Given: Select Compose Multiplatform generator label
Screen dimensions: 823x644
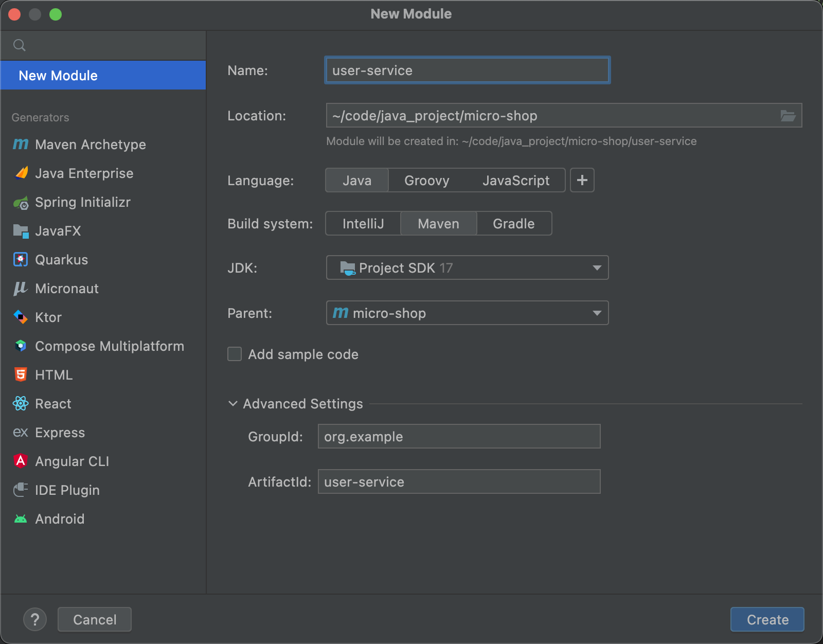Looking at the screenshot, I should tap(110, 346).
